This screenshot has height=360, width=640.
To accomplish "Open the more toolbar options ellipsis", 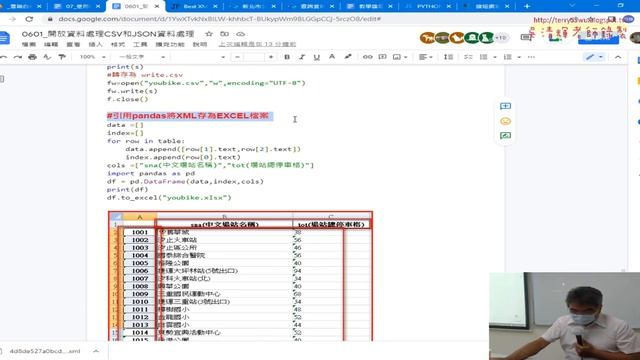I will 531,57.
